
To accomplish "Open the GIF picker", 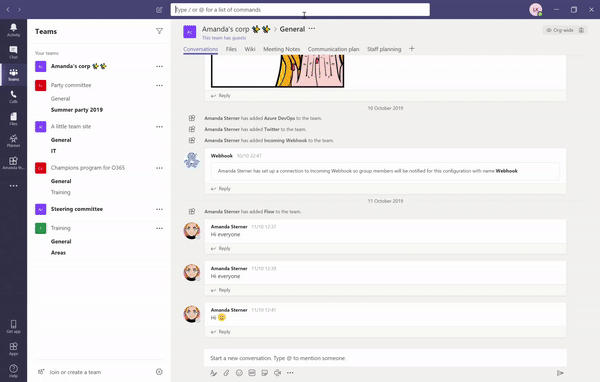I will (252, 373).
